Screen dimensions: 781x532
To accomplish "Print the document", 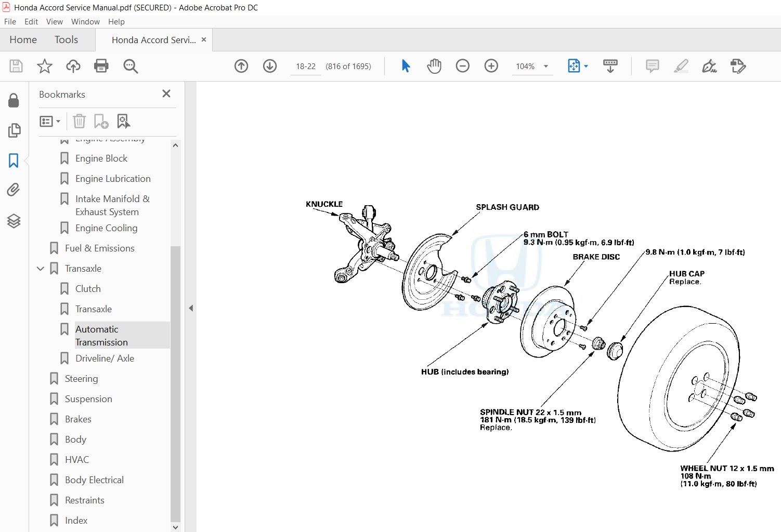I will [101, 66].
